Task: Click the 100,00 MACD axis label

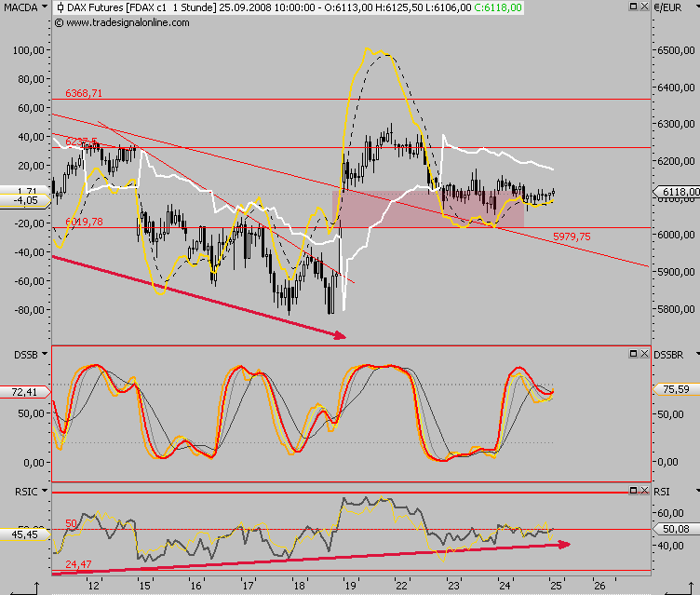Action: (29, 50)
